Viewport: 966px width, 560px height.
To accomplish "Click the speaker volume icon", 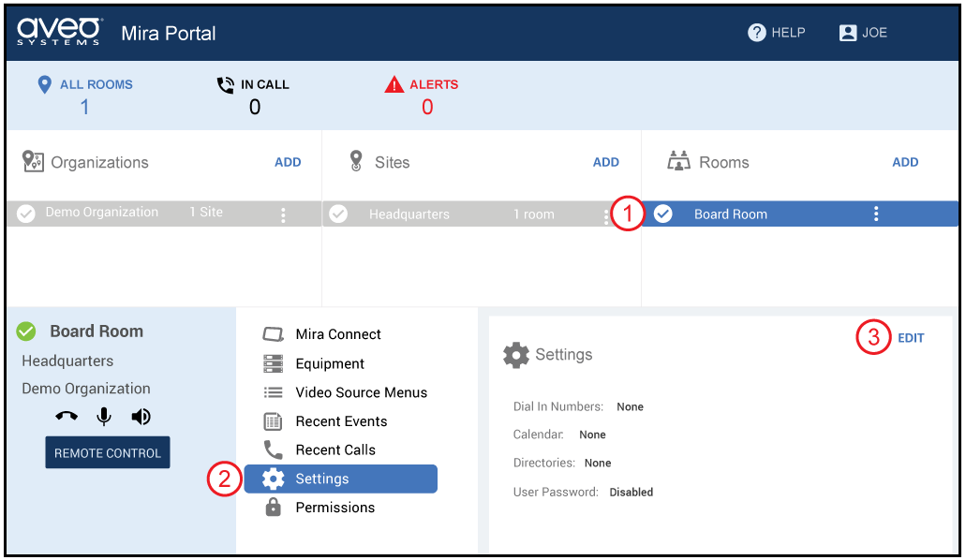I will point(141,417).
